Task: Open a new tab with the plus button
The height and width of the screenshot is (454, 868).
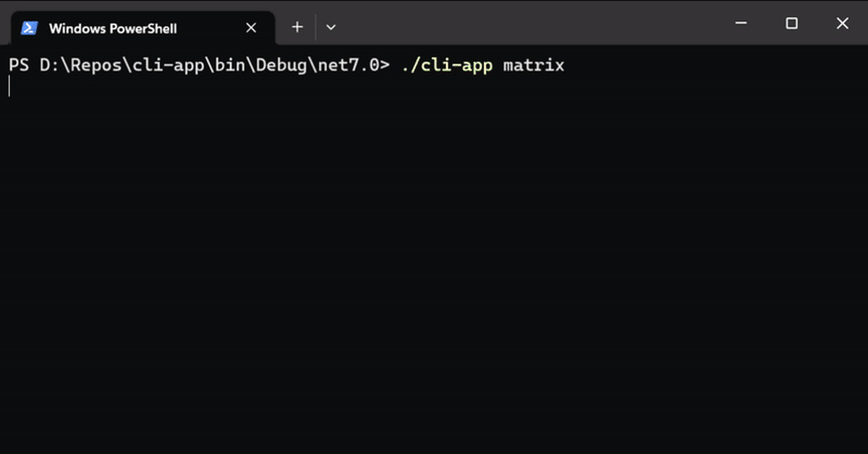Action: point(297,27)
